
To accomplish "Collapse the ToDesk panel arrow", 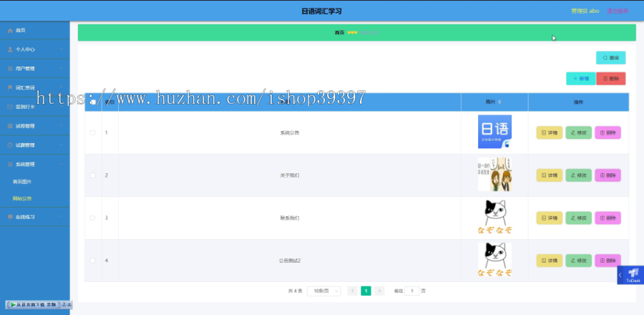I will tap(620, 275).
